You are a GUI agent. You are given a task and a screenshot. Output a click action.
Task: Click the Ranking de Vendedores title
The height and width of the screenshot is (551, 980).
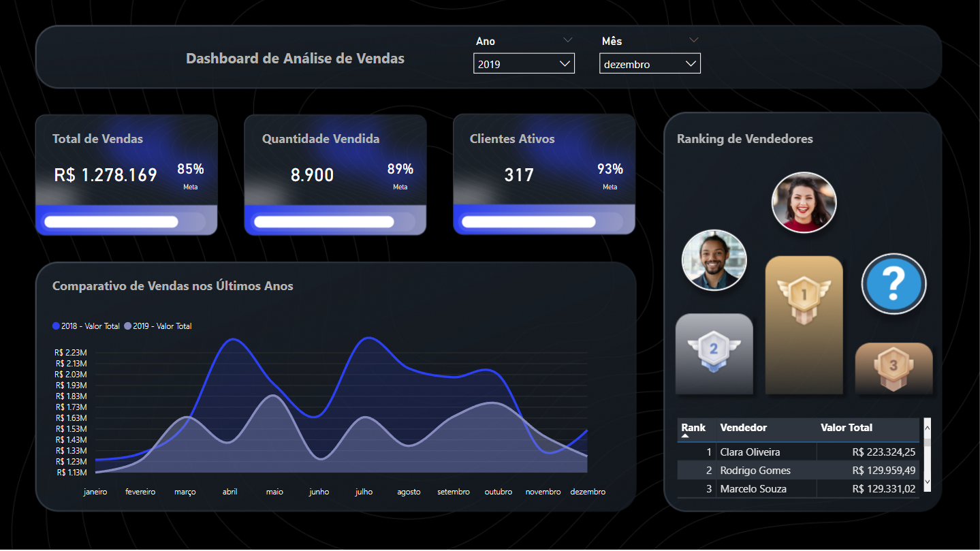[745, 139]
